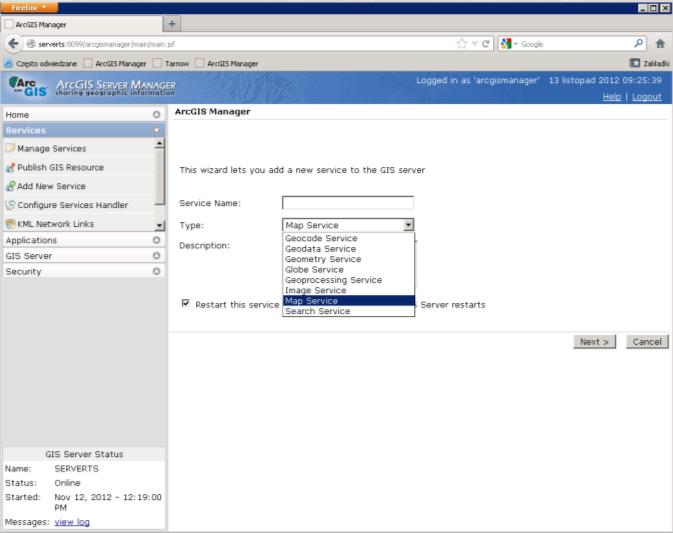
Task: Select Search Service from the list
Action: (x=349, y=311)
